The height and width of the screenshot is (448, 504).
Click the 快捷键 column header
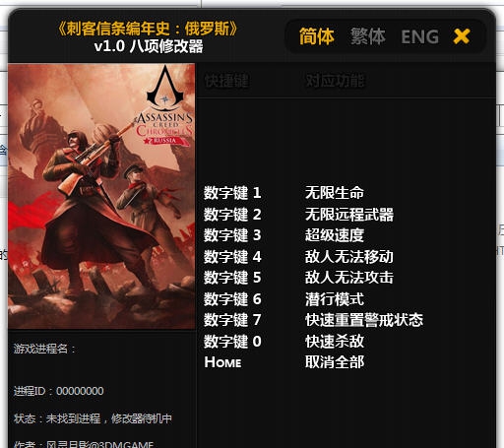coord(226,81)
